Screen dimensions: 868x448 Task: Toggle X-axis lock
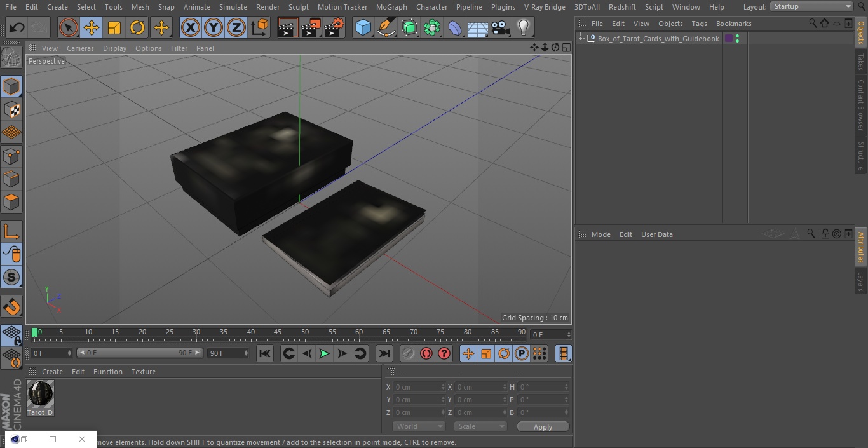coord(190,27)
